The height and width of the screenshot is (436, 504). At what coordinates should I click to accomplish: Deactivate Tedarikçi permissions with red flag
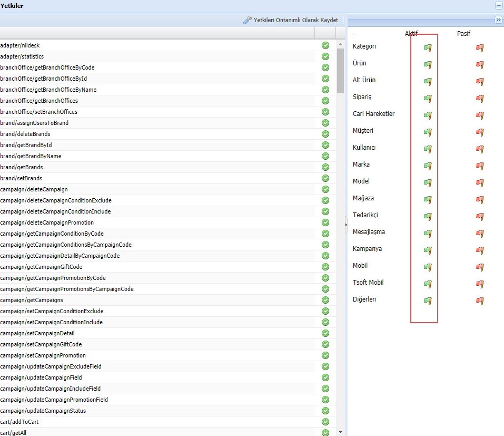coord(480,217)
